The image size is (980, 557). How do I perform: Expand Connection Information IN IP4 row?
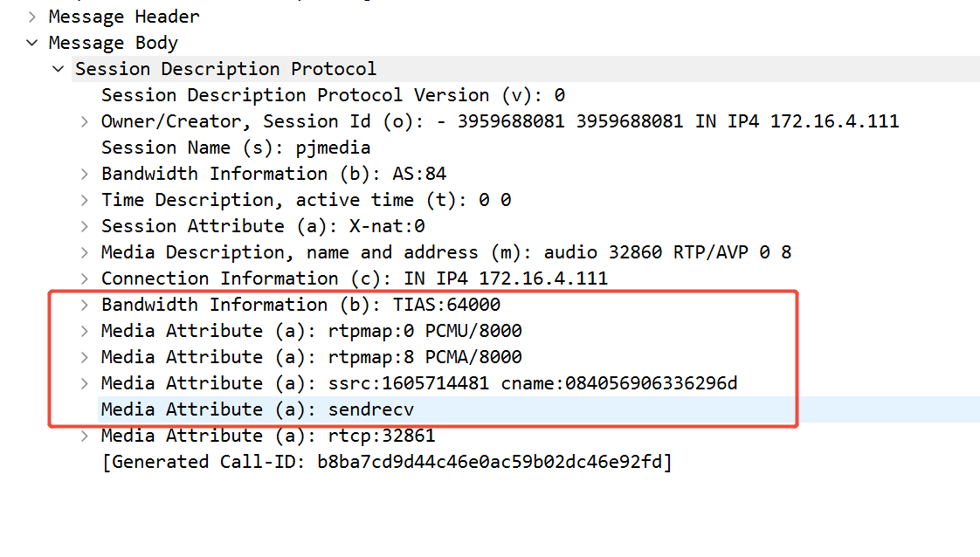tap(85, 279)
